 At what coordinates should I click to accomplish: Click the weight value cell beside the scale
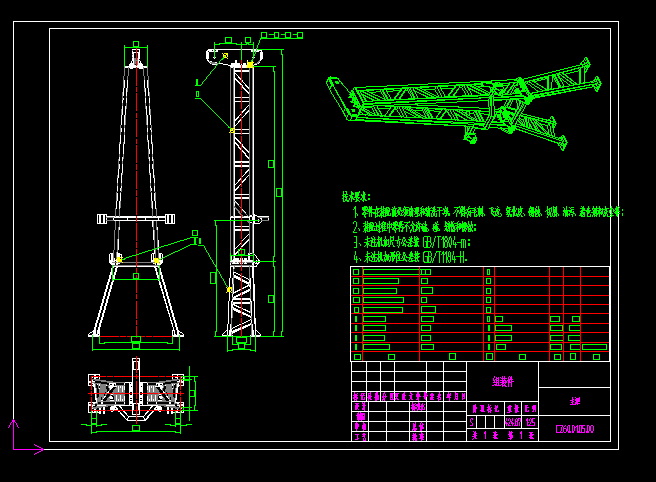(x=513, y=422)
